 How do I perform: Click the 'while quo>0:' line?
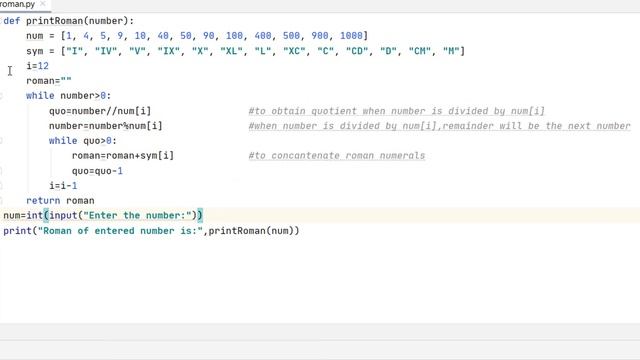(83, 141)
